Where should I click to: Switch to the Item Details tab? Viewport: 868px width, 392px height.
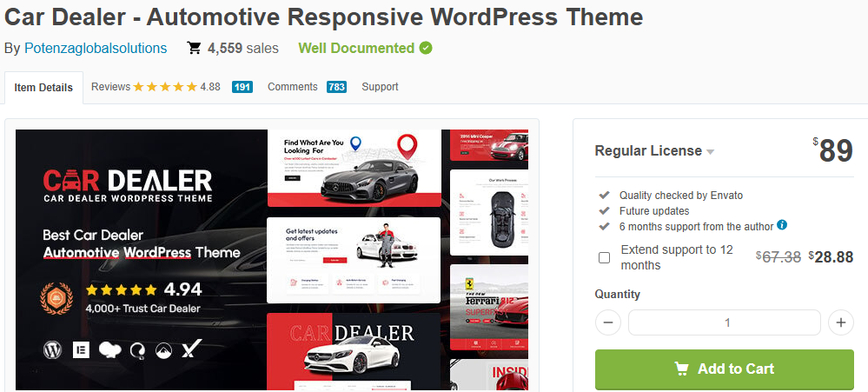click(43, 88)
